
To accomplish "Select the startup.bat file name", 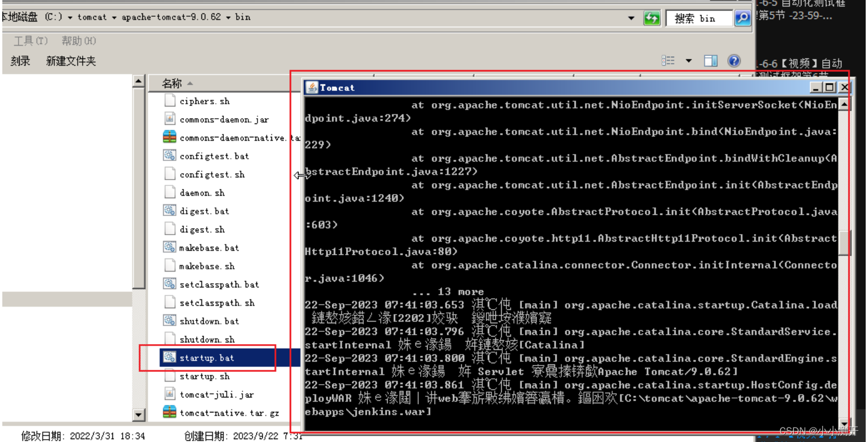I will (x=207, y=358).
